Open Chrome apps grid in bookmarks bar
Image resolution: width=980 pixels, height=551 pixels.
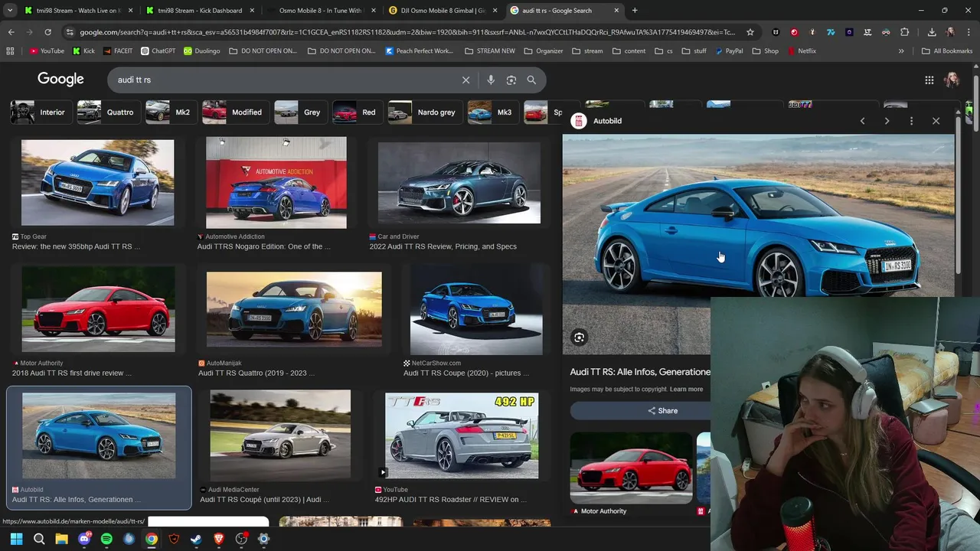pyautogui.click(x=10, y=51)
